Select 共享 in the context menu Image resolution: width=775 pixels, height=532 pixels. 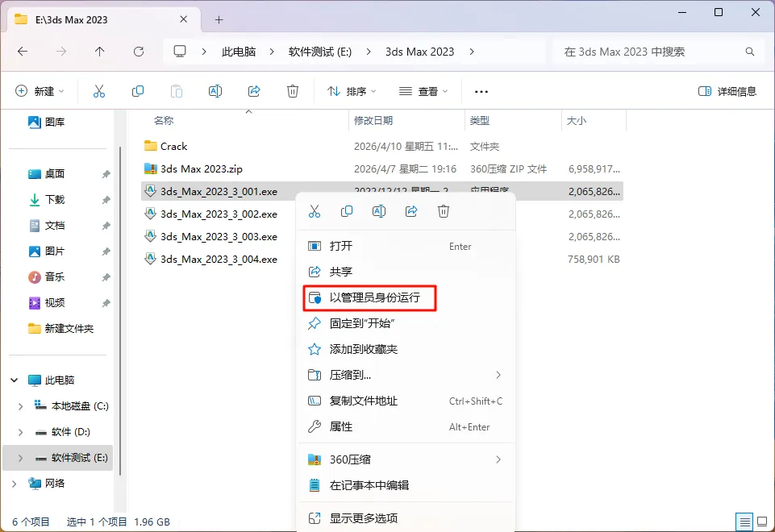(406, 272)
